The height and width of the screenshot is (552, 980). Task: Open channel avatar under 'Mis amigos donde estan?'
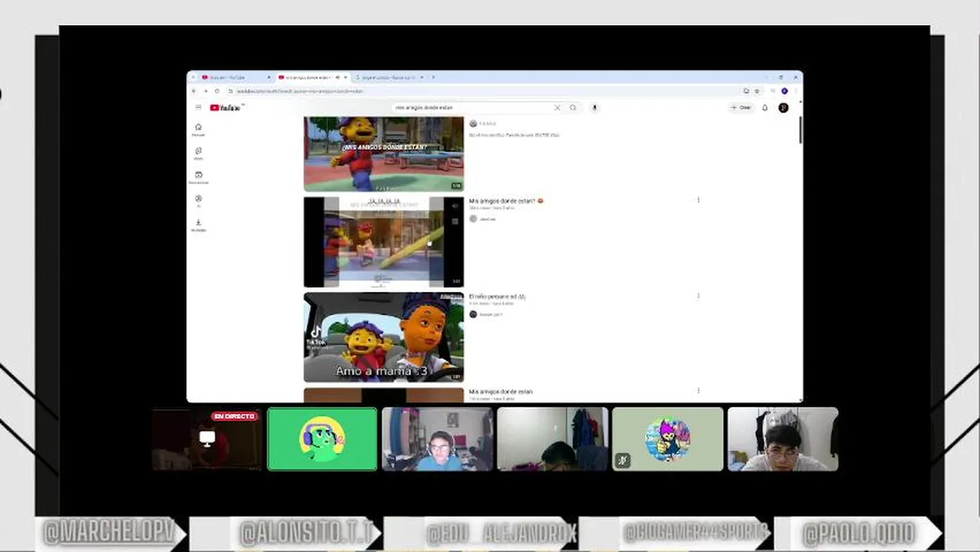[x=473, y=219]
